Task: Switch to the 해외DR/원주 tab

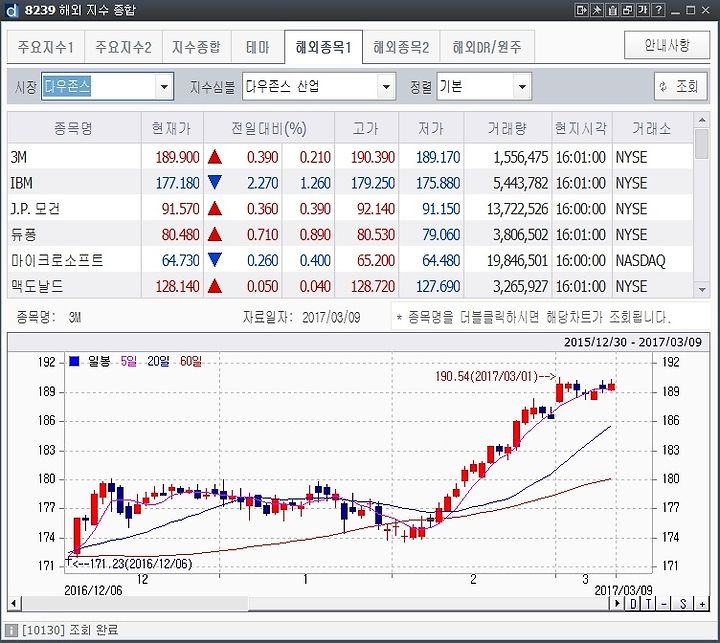Action: point(487,47)
